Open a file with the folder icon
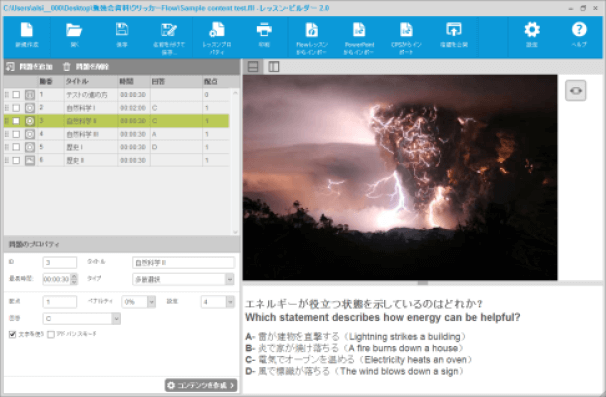Viewport: 606px width, 397px height. click(74, 30)
